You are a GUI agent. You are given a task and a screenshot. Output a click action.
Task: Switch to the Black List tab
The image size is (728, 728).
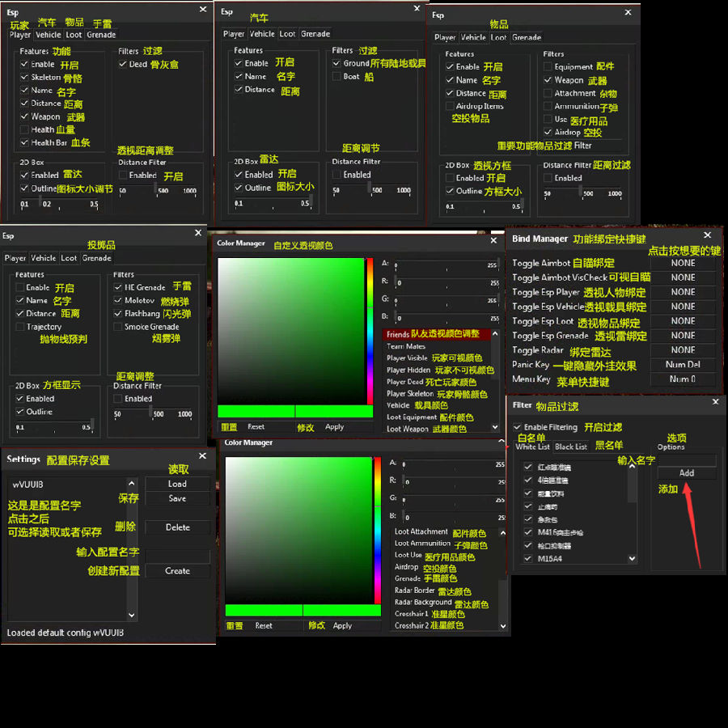click(x=570, y=447)
